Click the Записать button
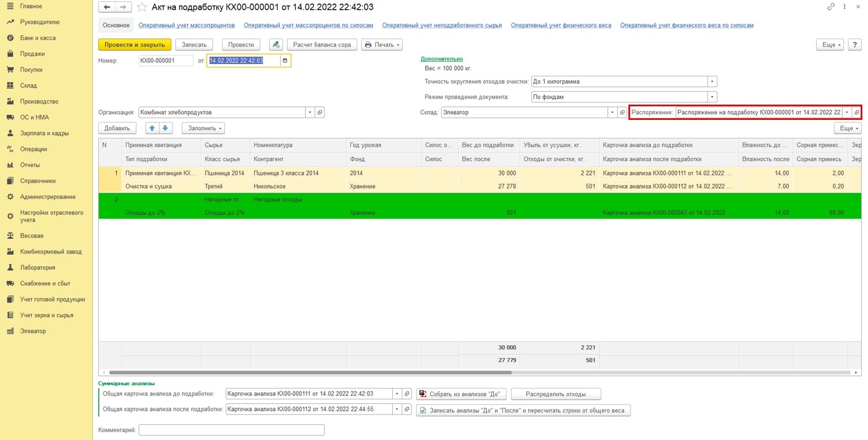868x440 pixels. (x=194, y=45)
